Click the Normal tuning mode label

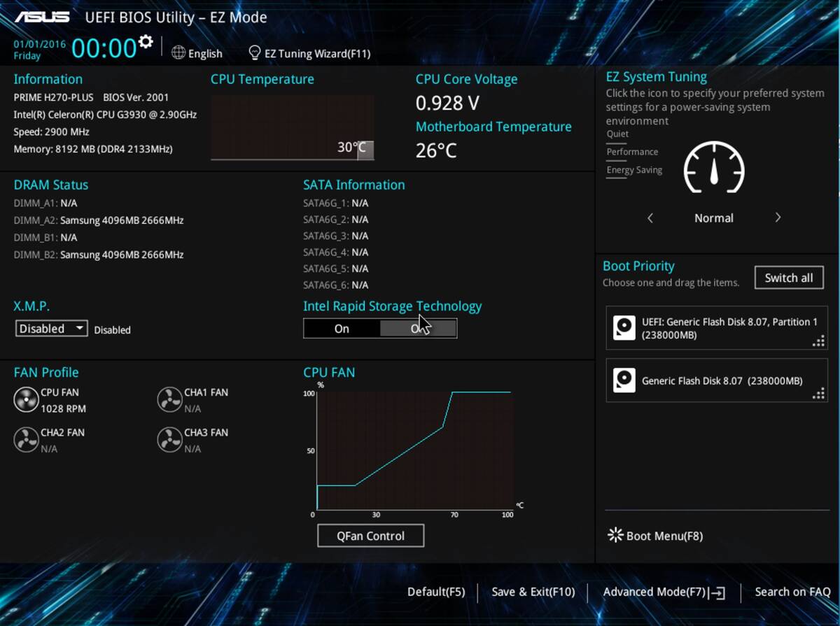pos(714,218)
